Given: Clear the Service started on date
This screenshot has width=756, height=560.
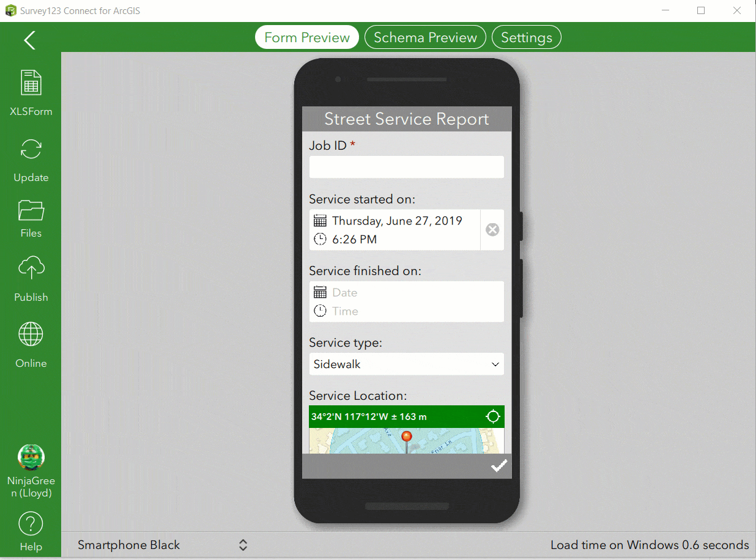Looking at the screenshot, I should coord(492,230).
